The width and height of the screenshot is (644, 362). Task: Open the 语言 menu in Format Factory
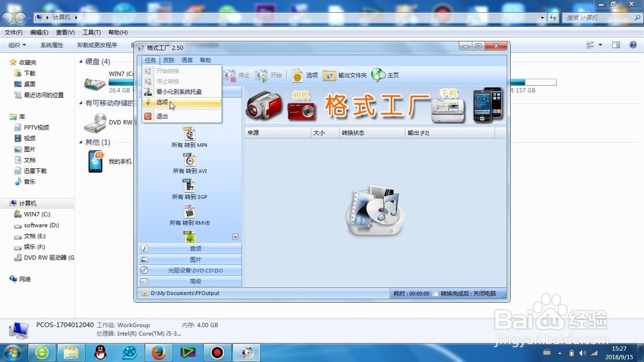coord(187,60)
